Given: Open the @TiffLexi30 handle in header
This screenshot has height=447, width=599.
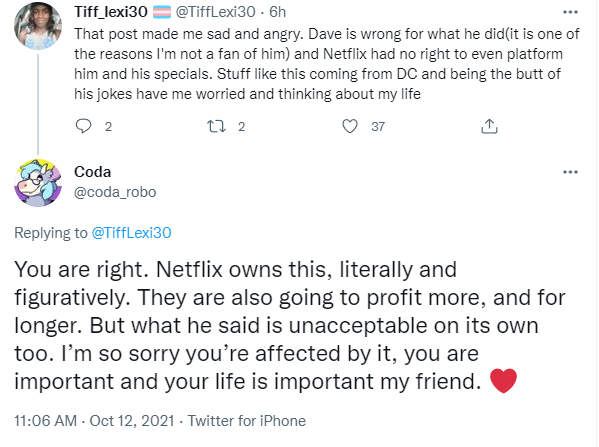Looking at the screenshot, I should coord(215,12).
